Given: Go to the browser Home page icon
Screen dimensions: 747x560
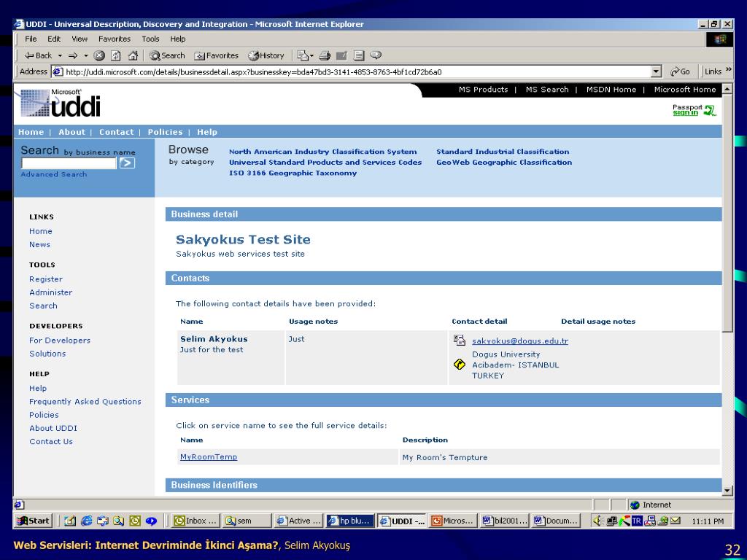Looking at the screenshot, I should click(133, 55).
